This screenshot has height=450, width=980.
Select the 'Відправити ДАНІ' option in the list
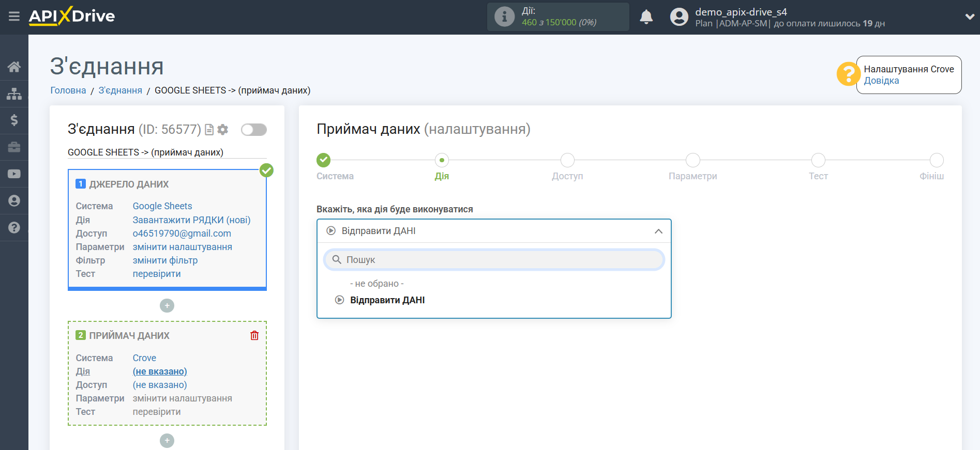tap(387, 300)
